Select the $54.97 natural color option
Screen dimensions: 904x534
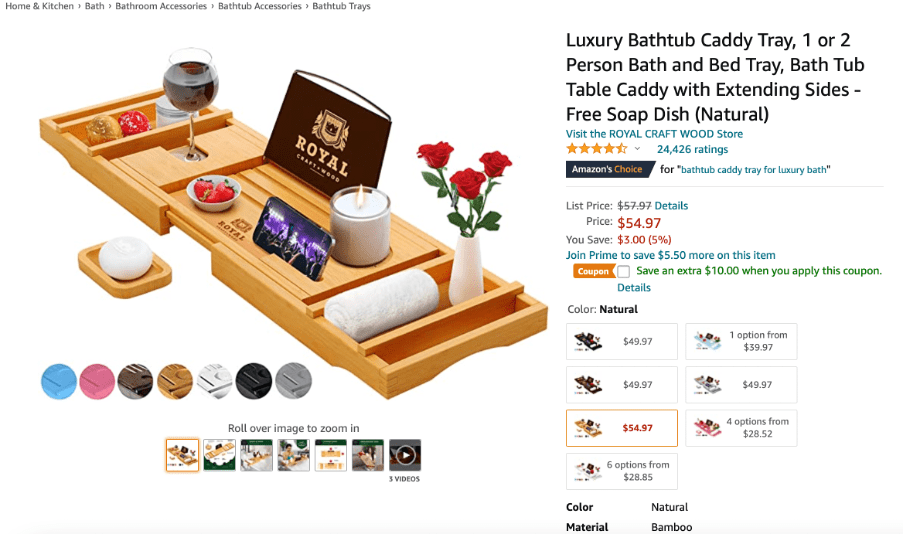(x=622, y=428)
